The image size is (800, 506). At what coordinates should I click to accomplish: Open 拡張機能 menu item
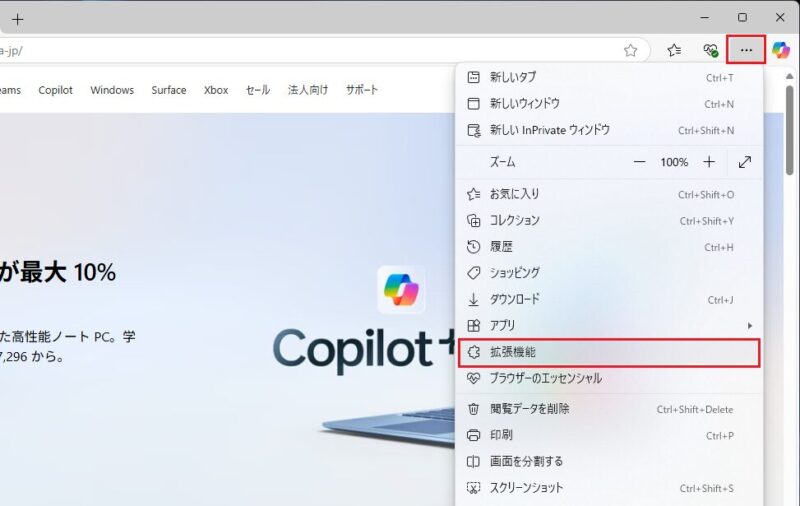pos(609,352)
